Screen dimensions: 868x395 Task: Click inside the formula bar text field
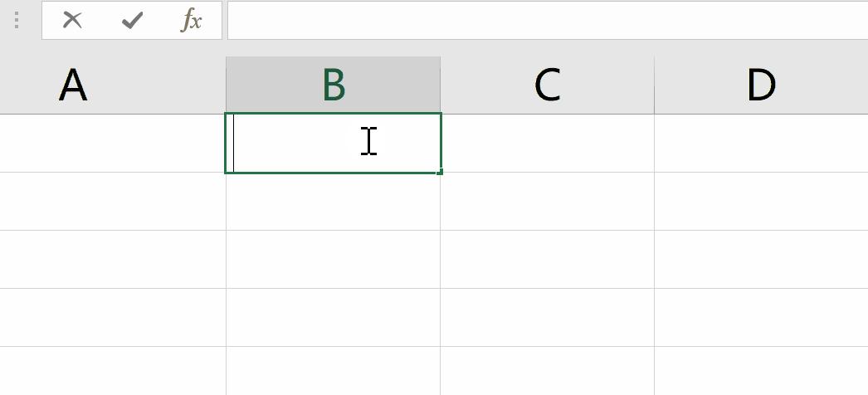point(546,21)
